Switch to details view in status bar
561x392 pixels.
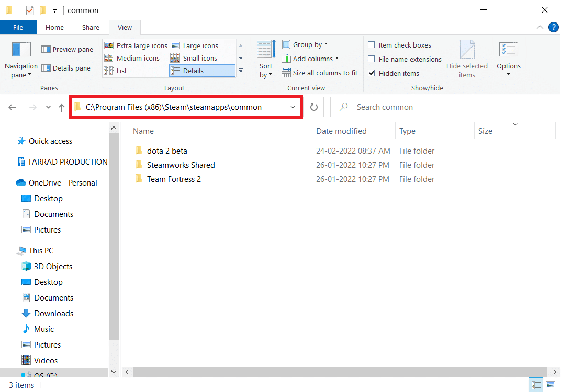(x=536, y=385)
